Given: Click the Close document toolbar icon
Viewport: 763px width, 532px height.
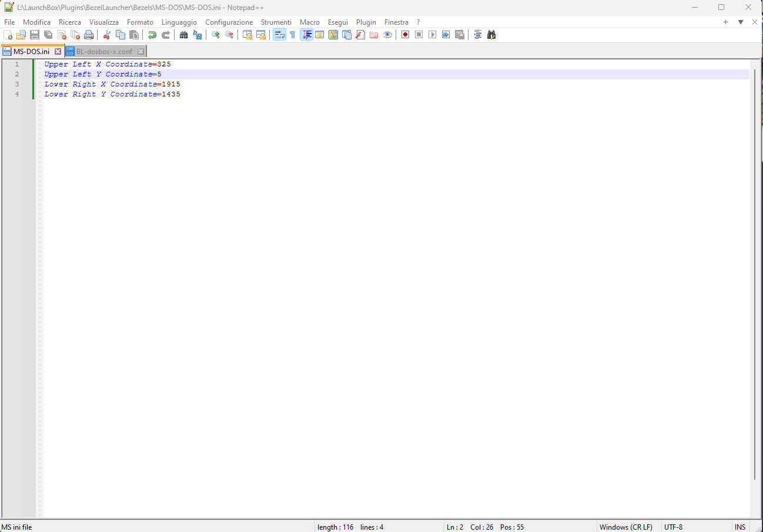Looking at the screenshot, I should (x=62, y=35).
